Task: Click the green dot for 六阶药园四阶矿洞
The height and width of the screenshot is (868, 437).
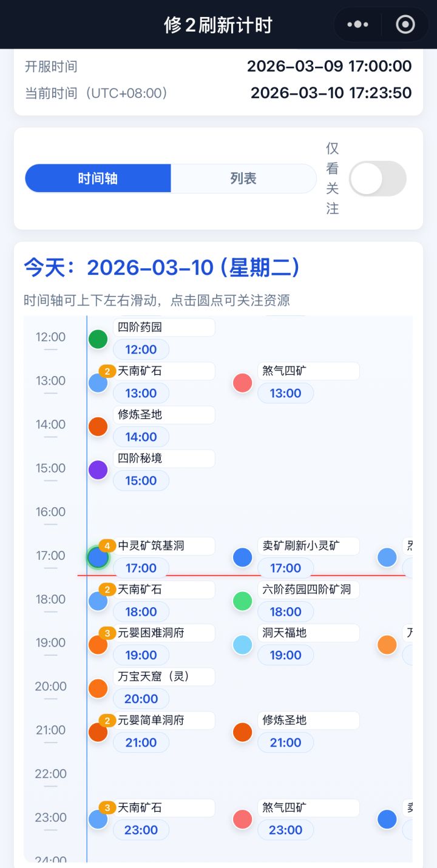Action: coord(243,601)
